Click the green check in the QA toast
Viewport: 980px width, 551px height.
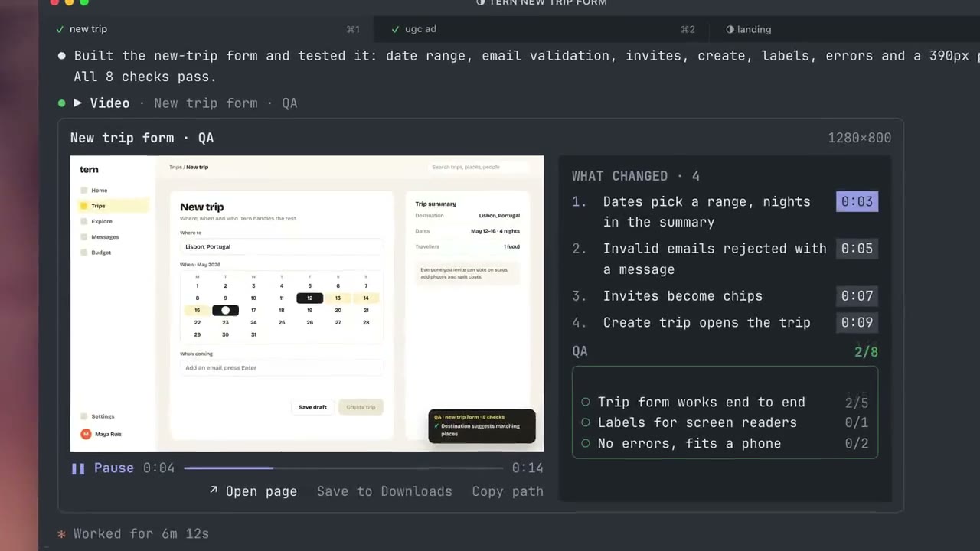[x=436, y=426]
